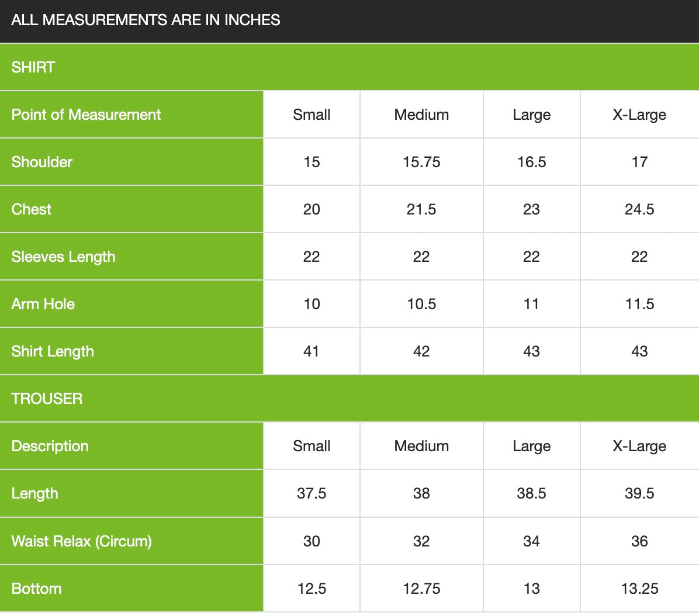699x616 pixels.
Task: Select Waist Relax Small value 30
Action: coord(312,541)
